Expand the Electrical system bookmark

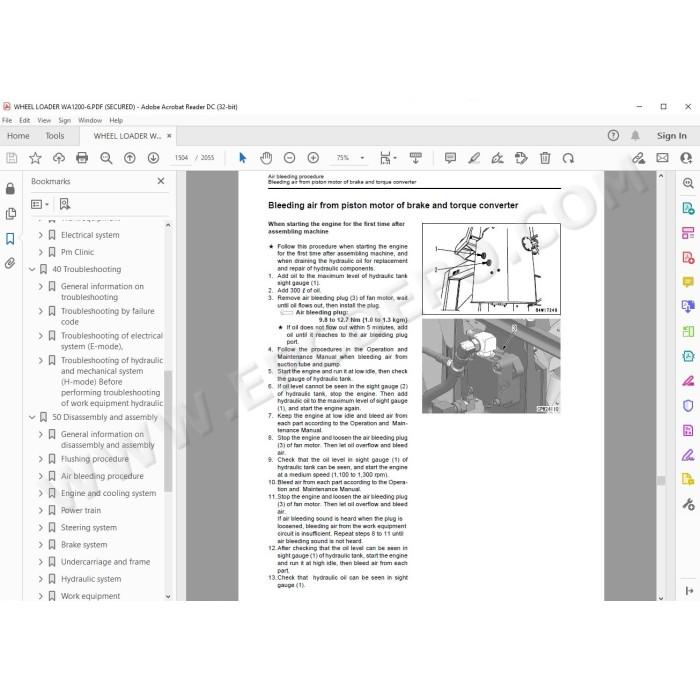click(x=41, y=235)
